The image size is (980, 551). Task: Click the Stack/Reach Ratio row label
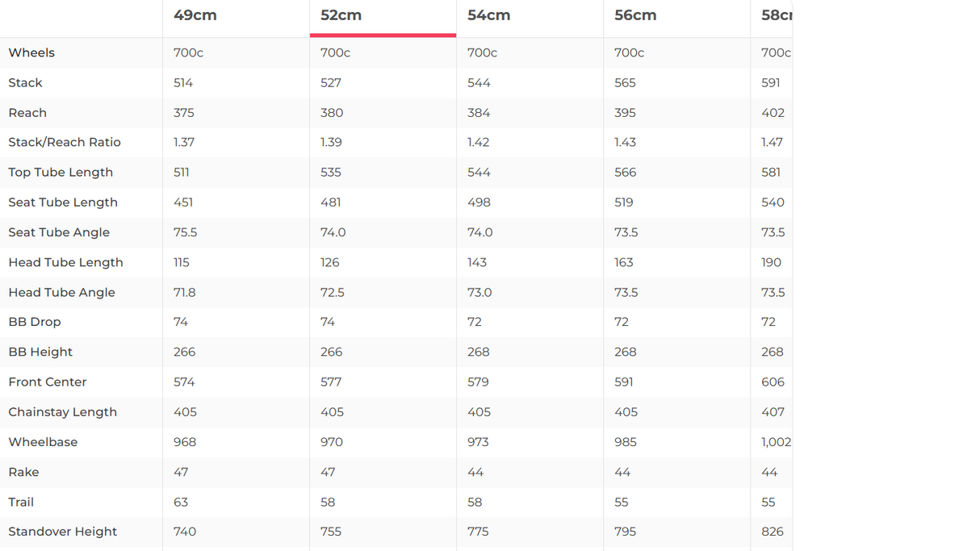click(65, 142)
